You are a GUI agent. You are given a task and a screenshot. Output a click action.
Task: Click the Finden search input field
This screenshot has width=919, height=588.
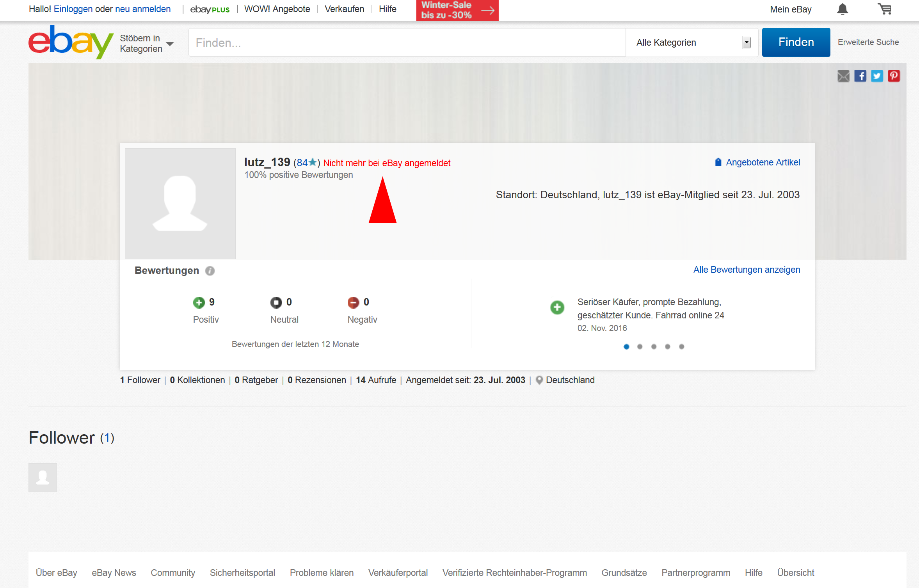coord(407,43)
